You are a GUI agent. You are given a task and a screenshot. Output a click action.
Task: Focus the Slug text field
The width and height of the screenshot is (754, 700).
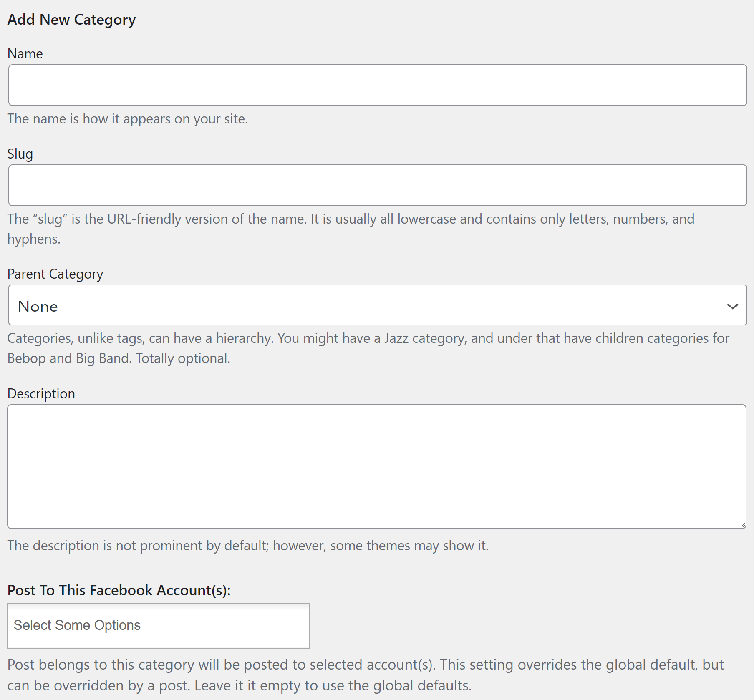pyautogui.click(x=377, y=185)
